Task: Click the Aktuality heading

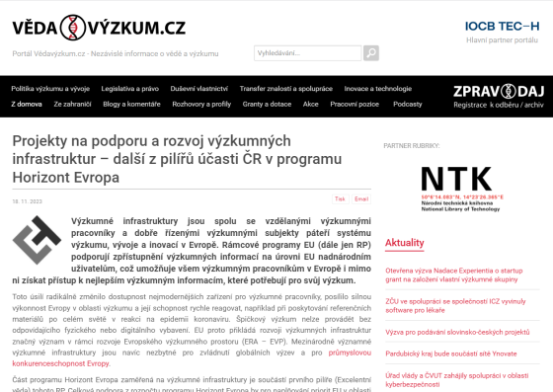Action: (x=404, y=243)
